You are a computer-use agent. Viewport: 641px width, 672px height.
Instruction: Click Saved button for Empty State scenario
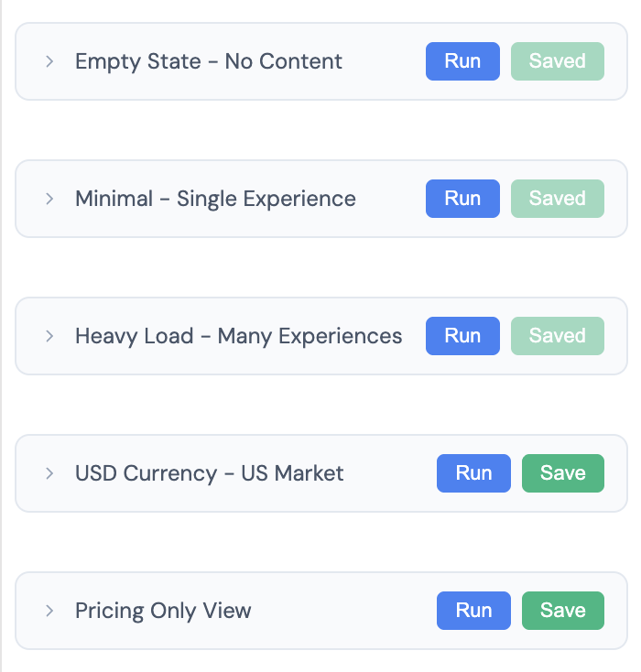557,61
